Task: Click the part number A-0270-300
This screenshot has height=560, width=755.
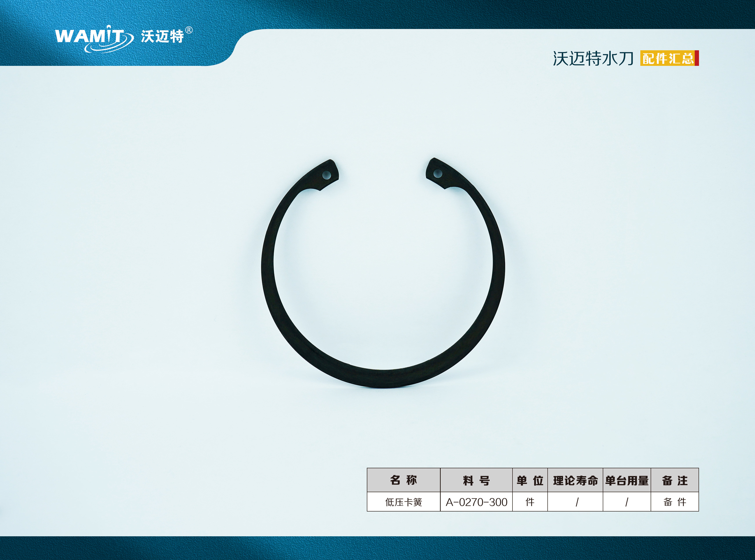Action: pos(476,502)
